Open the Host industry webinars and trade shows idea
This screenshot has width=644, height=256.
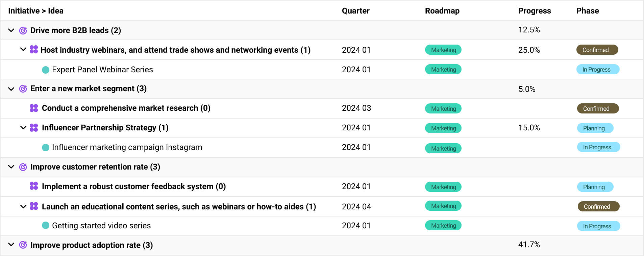pos(175,50)
